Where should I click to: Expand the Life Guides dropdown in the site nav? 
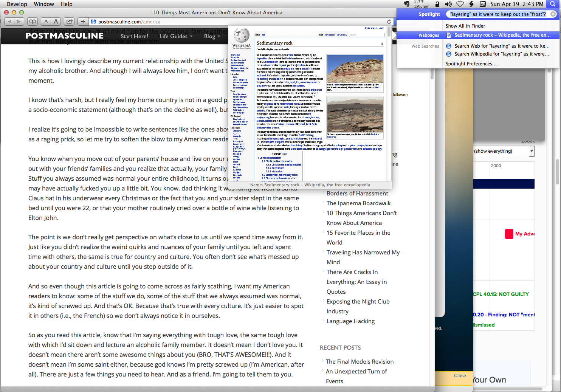pos(176,36)
